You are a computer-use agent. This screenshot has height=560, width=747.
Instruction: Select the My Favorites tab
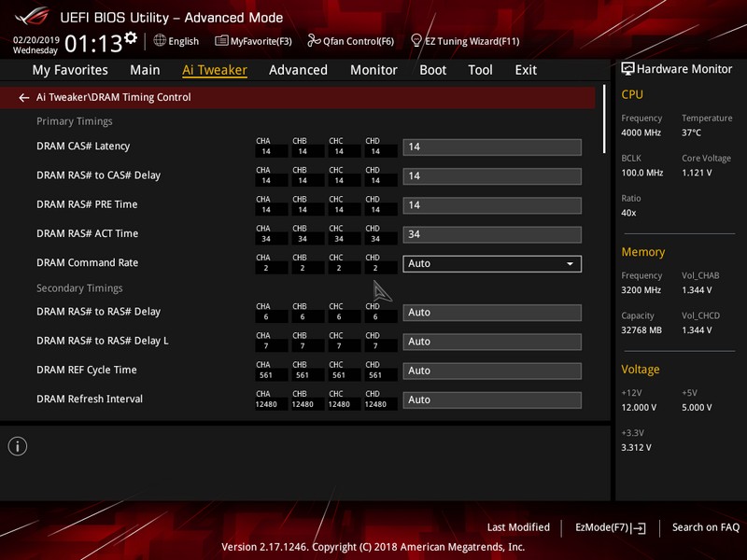coord(70,70)
